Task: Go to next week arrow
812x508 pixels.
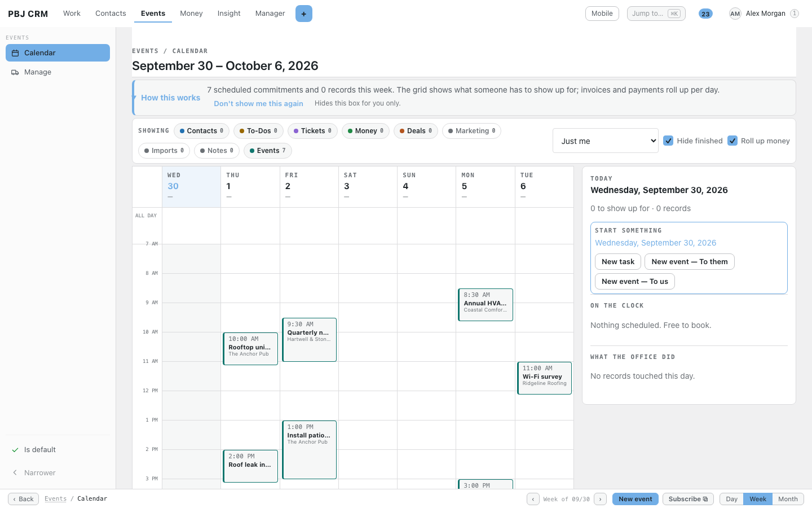Action: [601, 499]
